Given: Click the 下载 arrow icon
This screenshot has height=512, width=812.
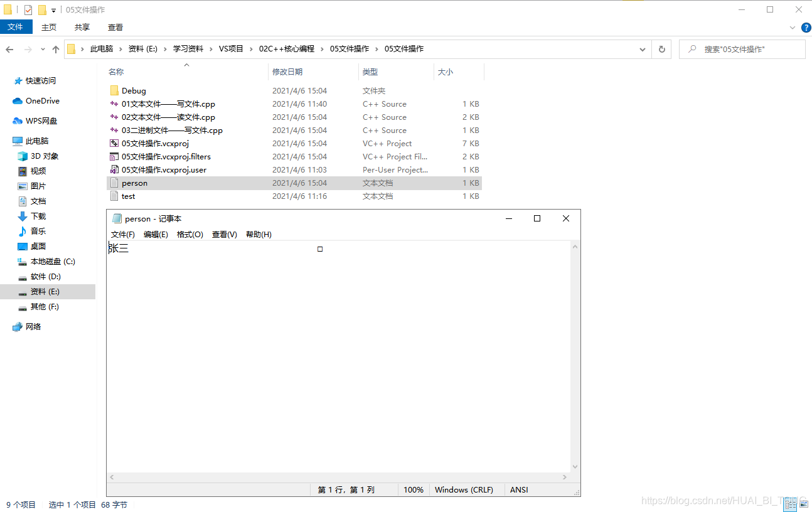Looking at the screenshot, I should (23, 216).
